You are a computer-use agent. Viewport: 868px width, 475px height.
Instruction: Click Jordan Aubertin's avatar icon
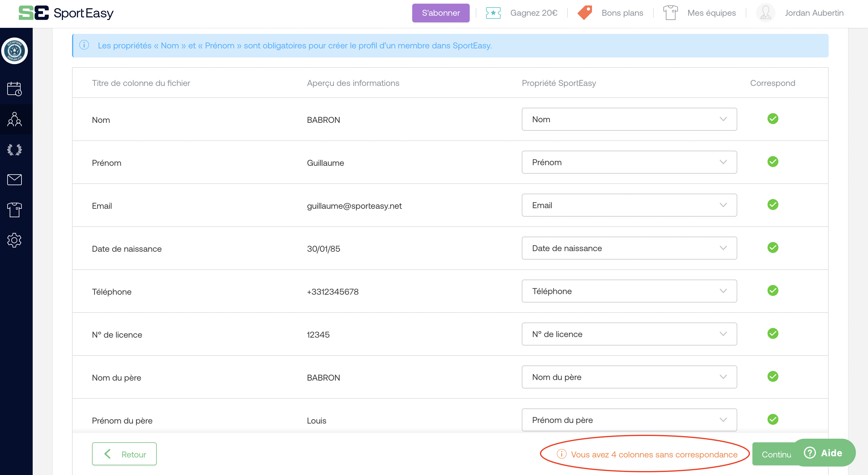[x=766, y=13]
